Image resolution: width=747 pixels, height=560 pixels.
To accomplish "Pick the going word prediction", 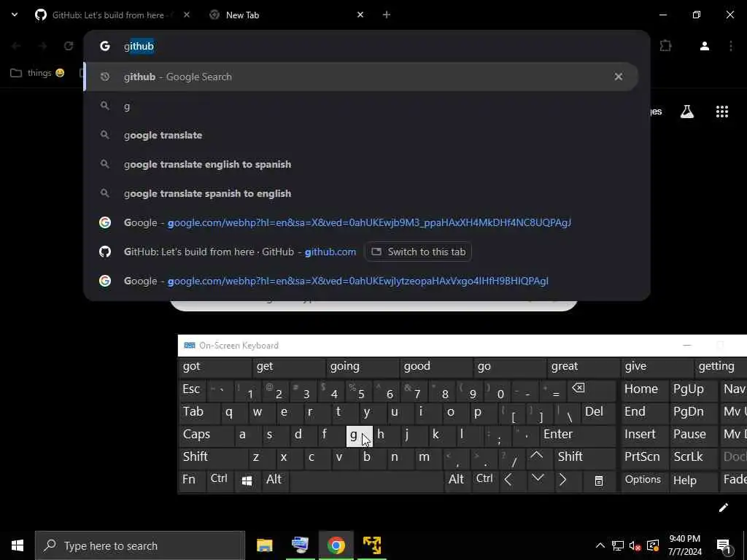I will tap(362, 367).
